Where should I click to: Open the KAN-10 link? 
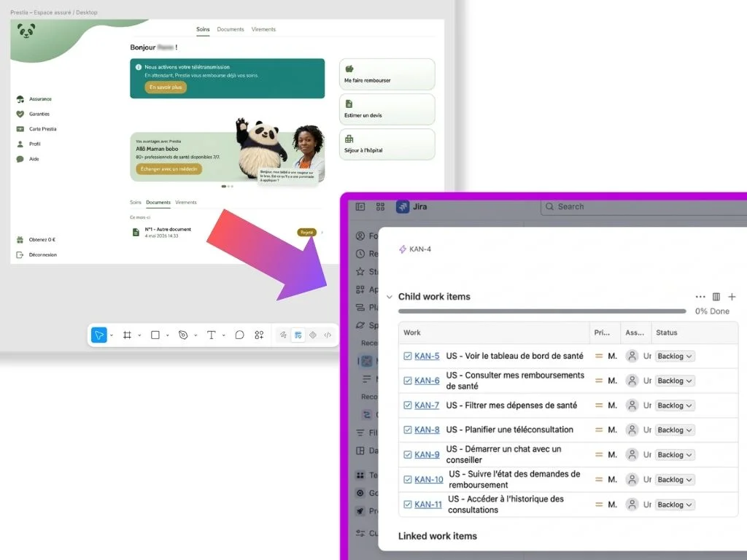pyautogui.click(x=429, y=480)
